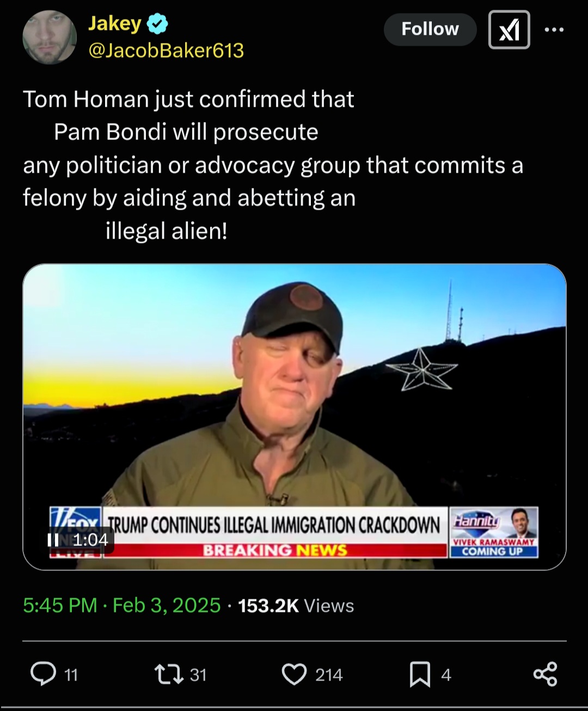Open the 214 likes count
Image resolution: width=588 pixels, height=711 pixels.
(329, 675)
